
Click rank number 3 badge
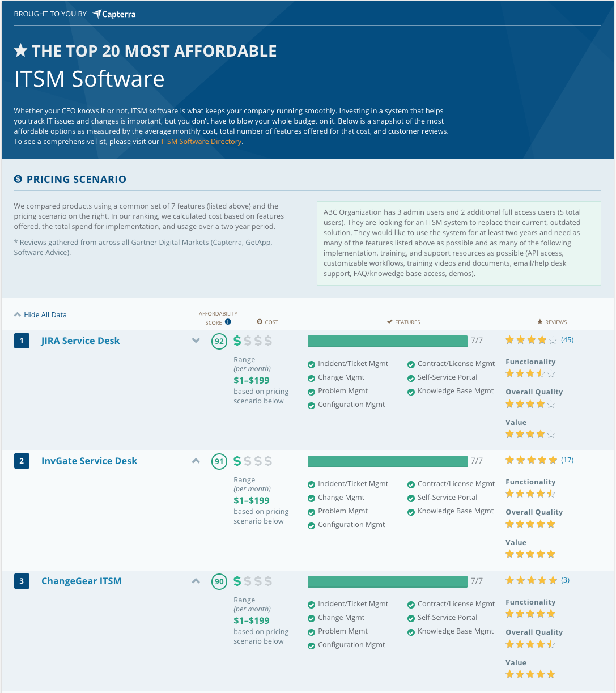(22, 581)
